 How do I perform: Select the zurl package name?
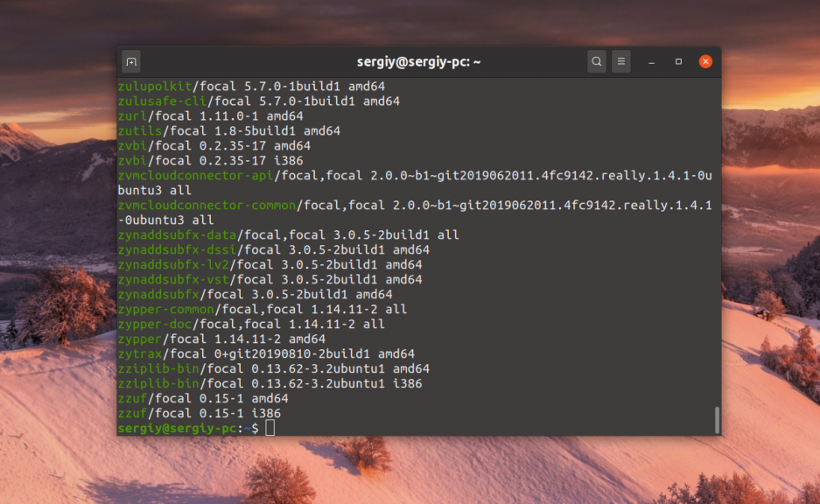(131, 115)
